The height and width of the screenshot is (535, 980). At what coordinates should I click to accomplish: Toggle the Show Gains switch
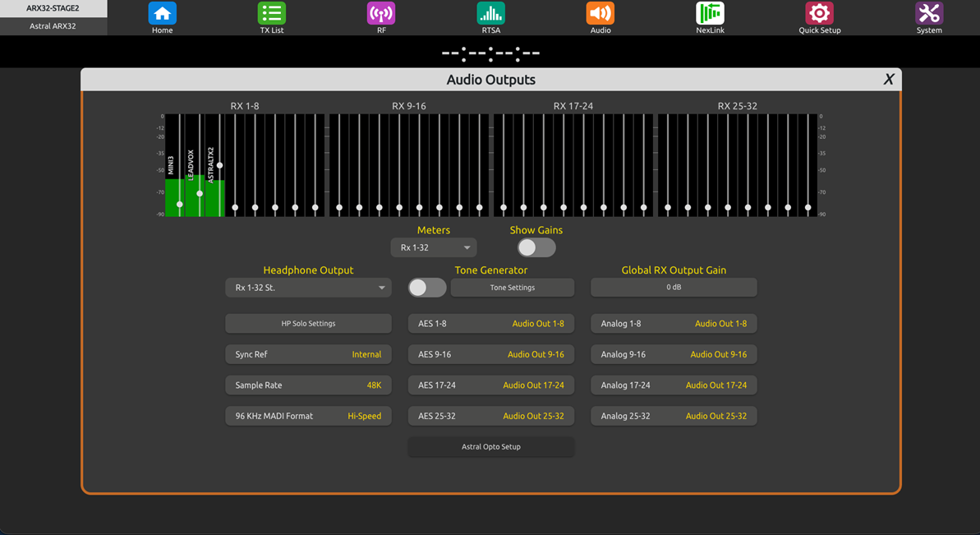pos(536,247)
